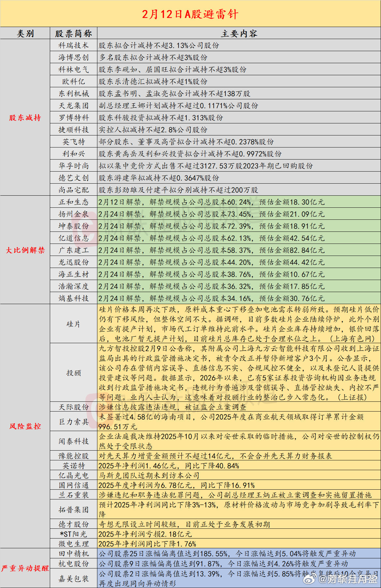This screenshot has height=588, width=381.
Task: Click the '投顾' row label
Action: (x=74, y=373)
